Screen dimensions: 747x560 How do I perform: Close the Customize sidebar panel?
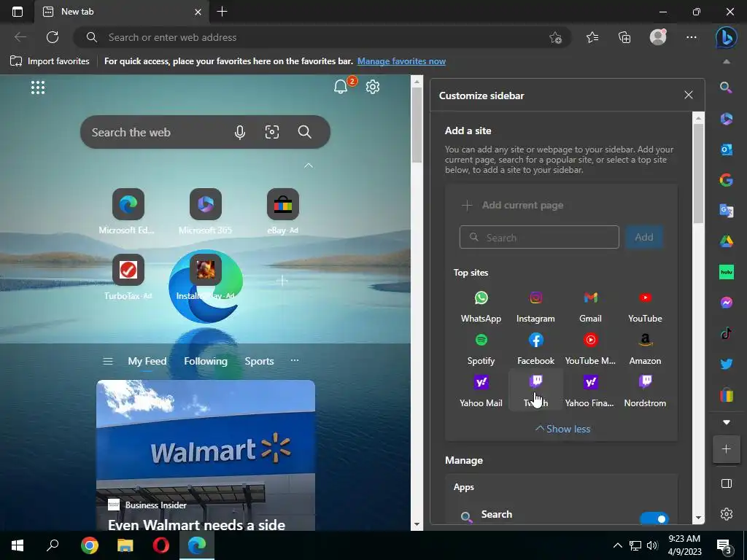tap(689, 95)
